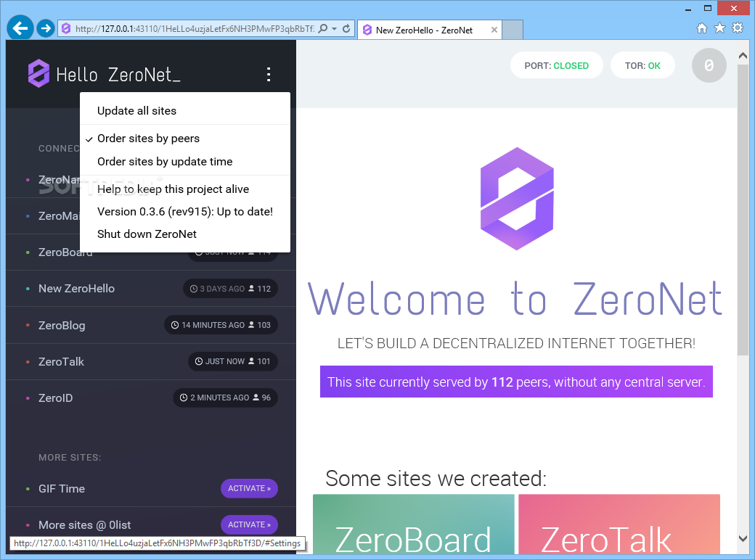755x560 pixels.
Task: Go forward with the browser forward arrow
Action: (x=46, y=28)
